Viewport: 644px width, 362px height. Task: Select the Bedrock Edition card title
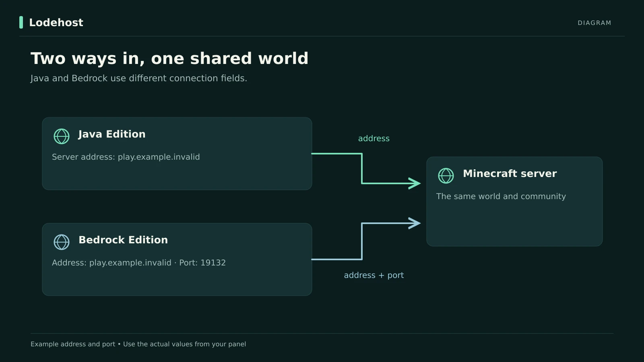point(123,240)
